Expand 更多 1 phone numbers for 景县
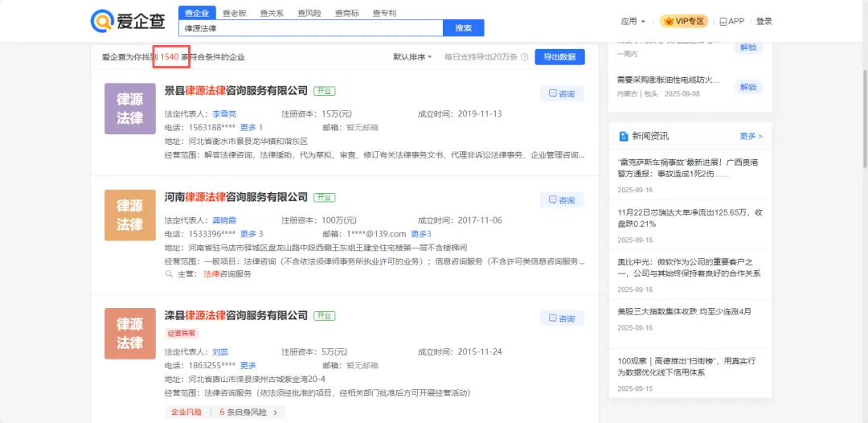868x423 pixels. pos(252,127)
